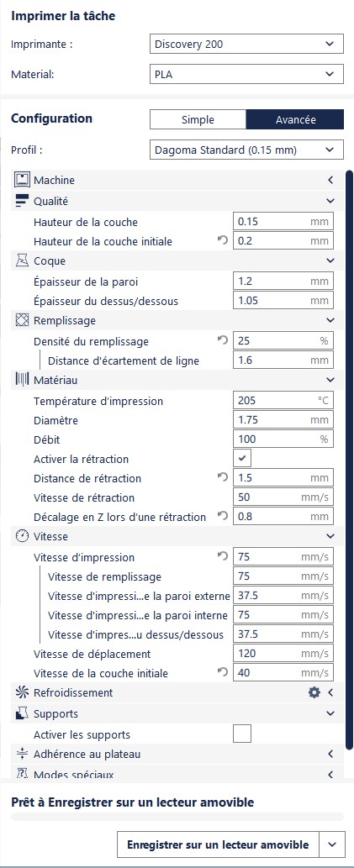Reset Densité du remplissage value

click(224, 341)
